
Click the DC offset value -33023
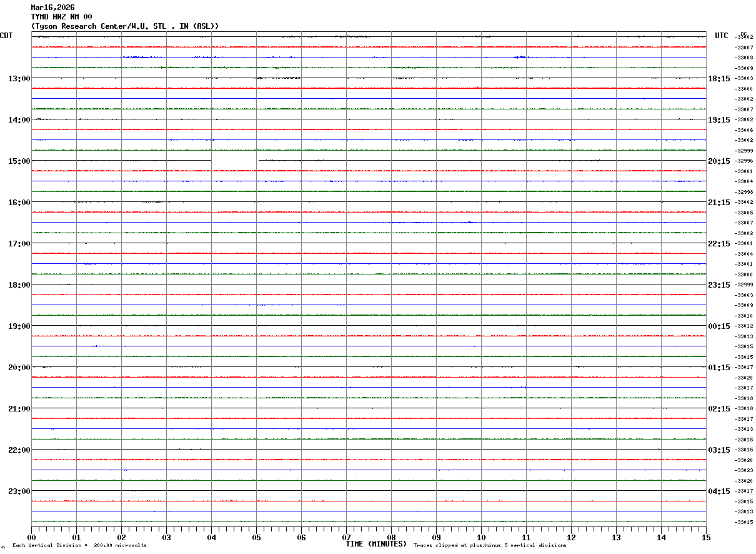744,470
